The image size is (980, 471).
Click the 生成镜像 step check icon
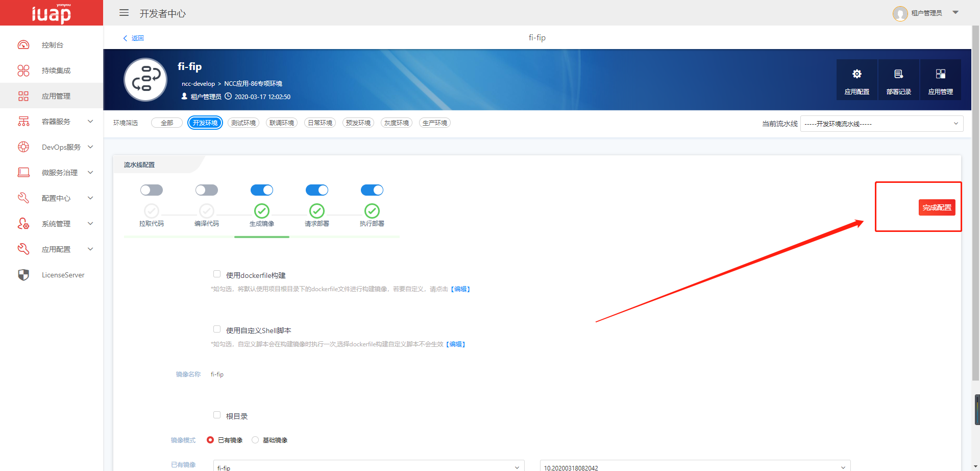click(x=262, y=211)
